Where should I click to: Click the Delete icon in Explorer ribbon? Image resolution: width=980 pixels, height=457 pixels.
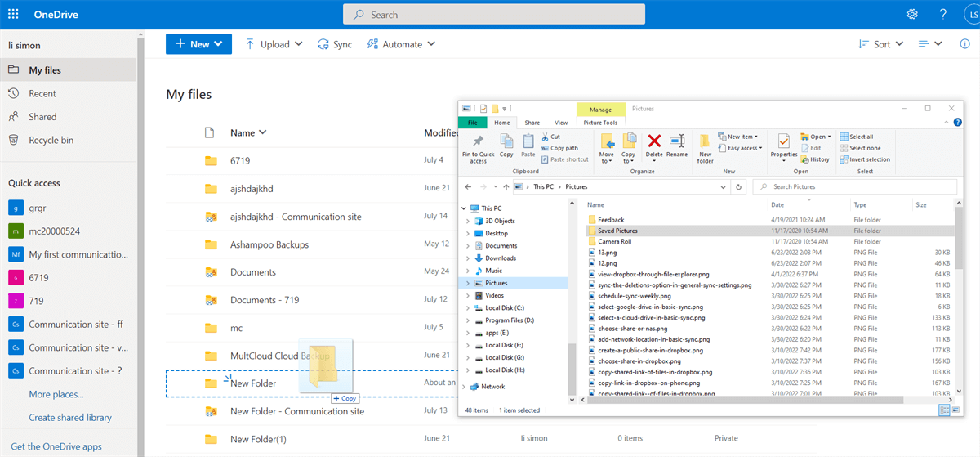click(x=654, y=145)
